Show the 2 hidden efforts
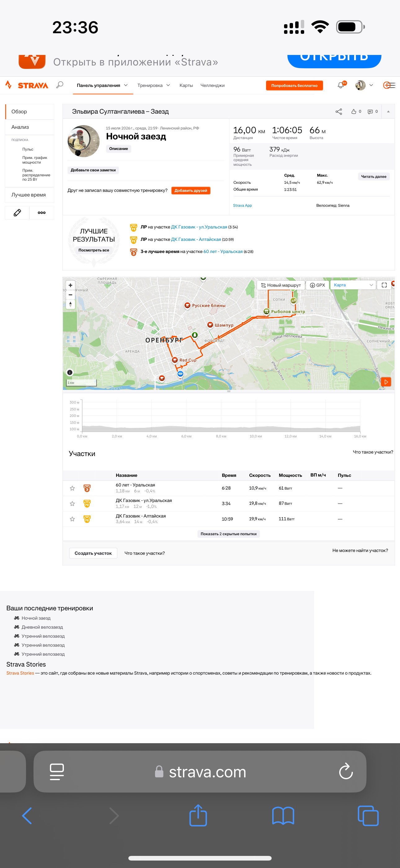The width and height of the screenshot is (400, 868). [229, 534]
